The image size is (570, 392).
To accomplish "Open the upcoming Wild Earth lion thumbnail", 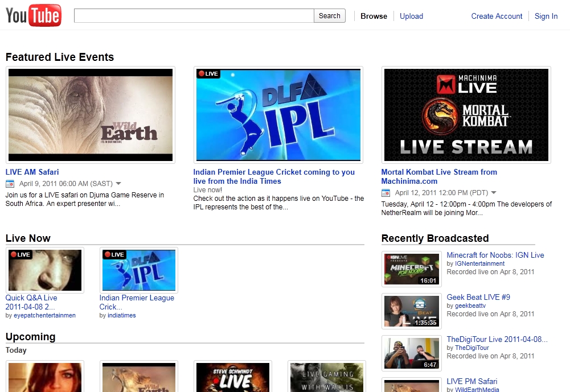I will 139,377.
